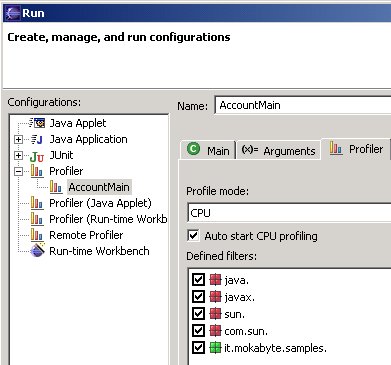391x365 pixels.
Task: Click the Java Application icon
Action: (37, 139)
